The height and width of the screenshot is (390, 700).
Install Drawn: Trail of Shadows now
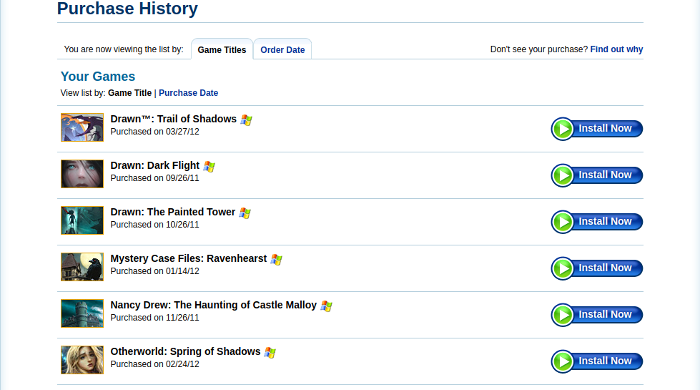click(597, 129)
